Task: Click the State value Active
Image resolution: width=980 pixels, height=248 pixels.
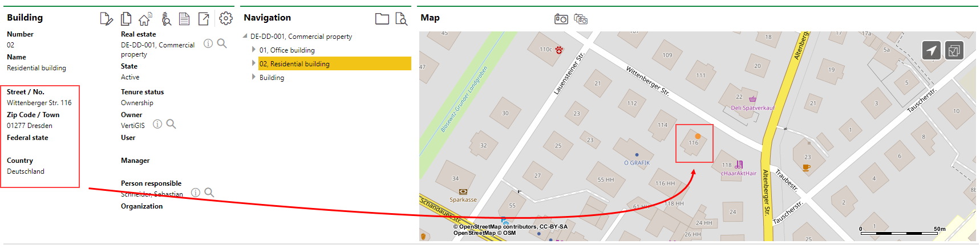Action: (x=130, y=77)
